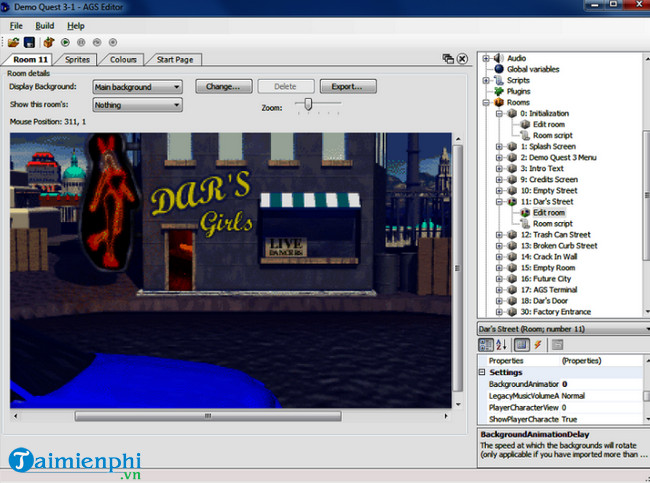The width and height of the screenshot is (650, 483).
Task: Select the 14: Crack In Wall room
Action: click(x=549, y=257)
